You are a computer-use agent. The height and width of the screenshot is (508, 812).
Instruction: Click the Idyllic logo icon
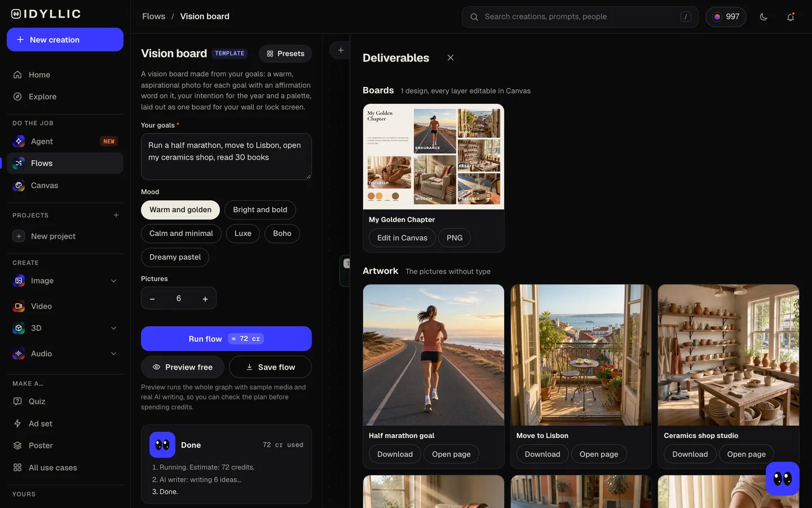click(16, 14)
